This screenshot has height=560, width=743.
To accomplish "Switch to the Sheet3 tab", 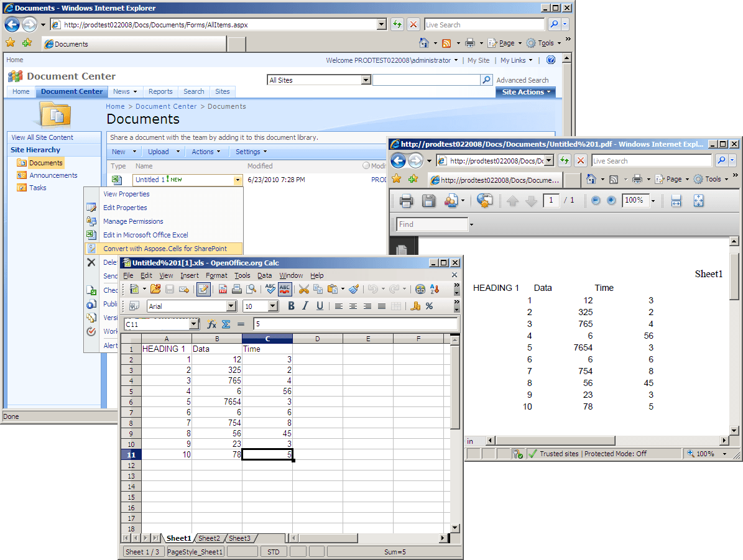I will click(x=239, y=538).
